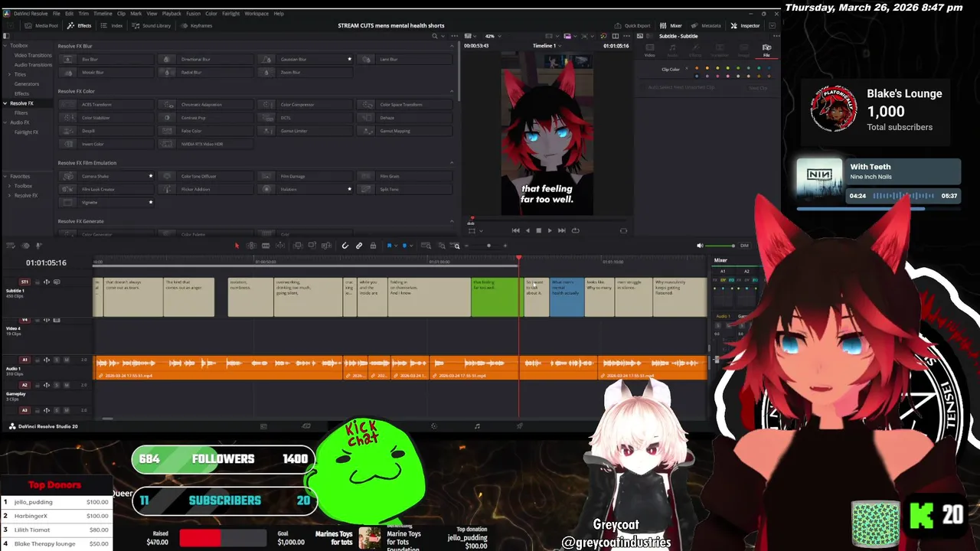980x551 pixels.
Task: Toggle the Inspector panel
Action: point(745,25)
